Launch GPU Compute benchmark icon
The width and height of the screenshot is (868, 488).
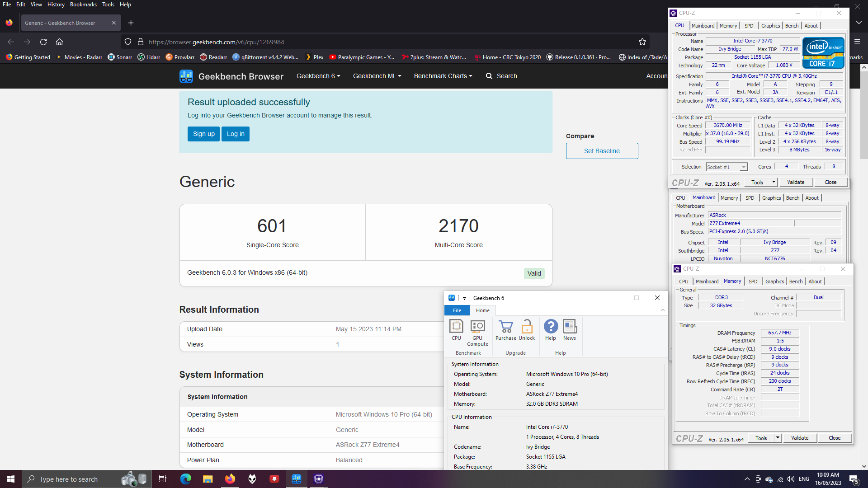477,333
